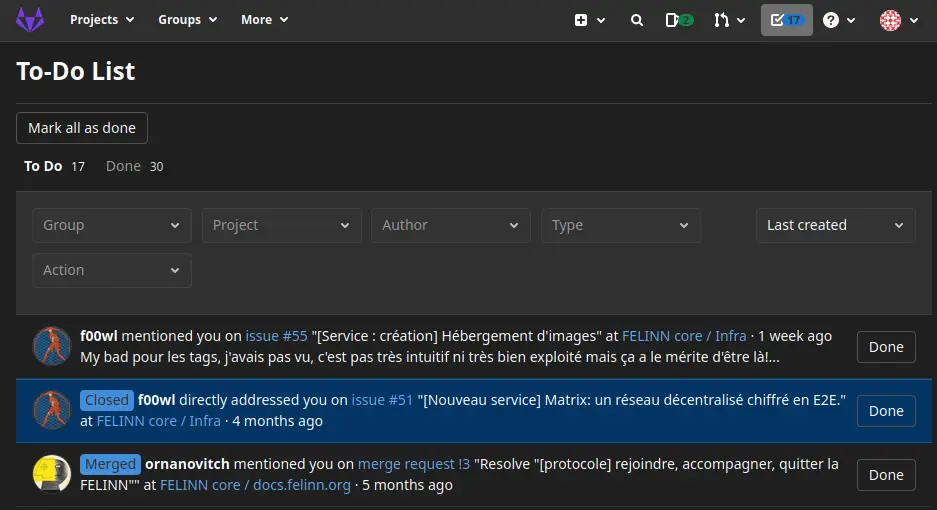
Task: Expand chevron next to user avatar
Action: tap(914, 20)
